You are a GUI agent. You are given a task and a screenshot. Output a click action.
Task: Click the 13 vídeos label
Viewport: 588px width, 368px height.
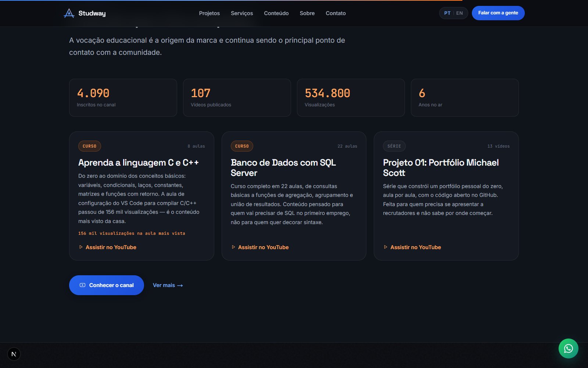click(498, 146)
